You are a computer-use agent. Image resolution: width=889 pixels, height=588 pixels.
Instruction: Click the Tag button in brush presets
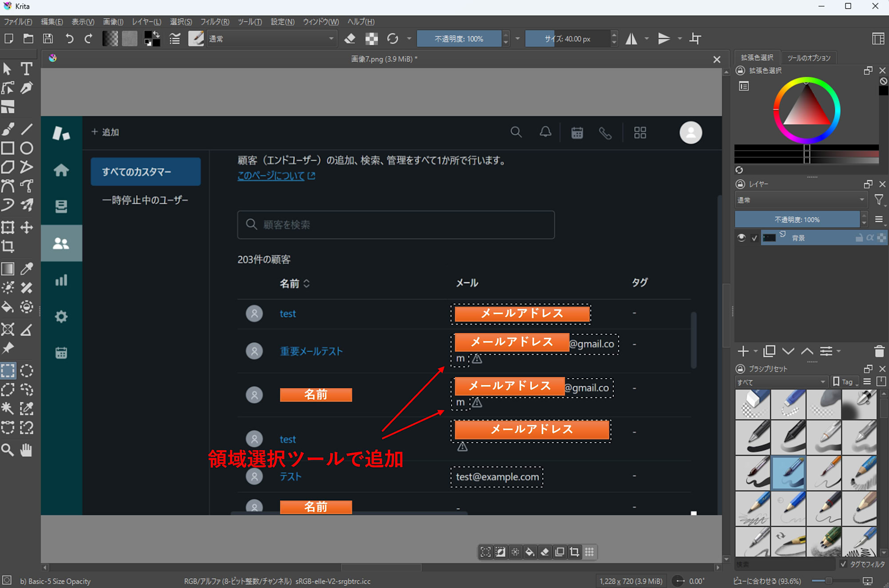844,381
